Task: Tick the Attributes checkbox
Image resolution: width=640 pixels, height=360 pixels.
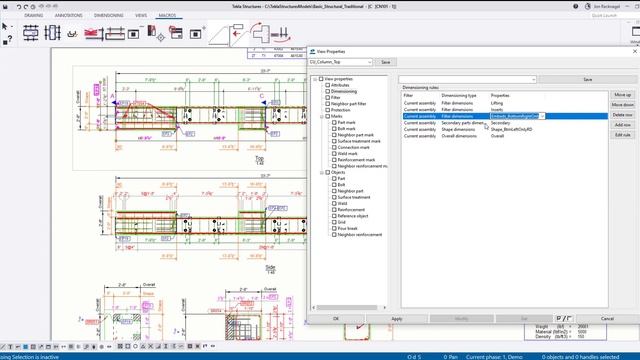Action: coord(328,85)
